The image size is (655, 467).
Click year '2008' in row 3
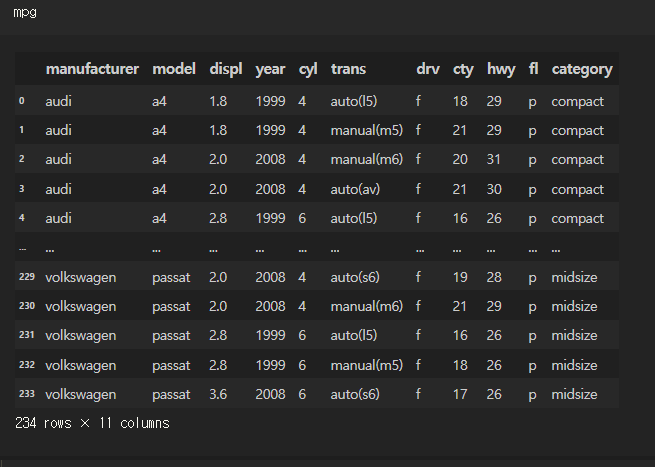(x=270, y=189)
